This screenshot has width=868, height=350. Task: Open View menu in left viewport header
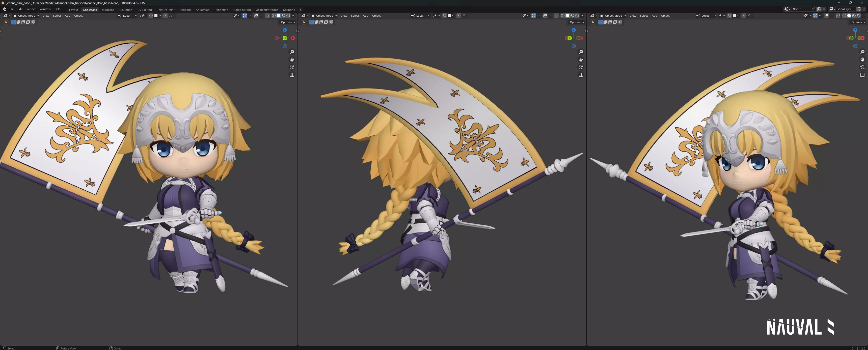click(x=46, y=15)
